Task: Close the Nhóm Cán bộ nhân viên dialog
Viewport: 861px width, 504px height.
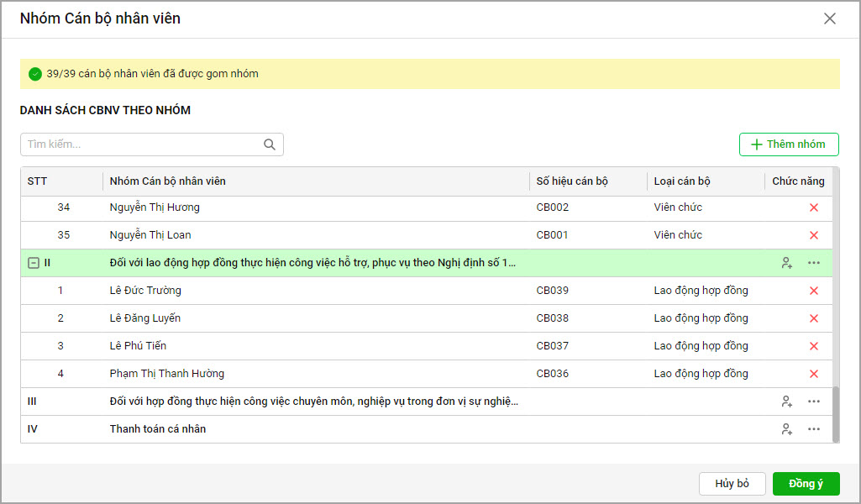Action: coord(830,18)
